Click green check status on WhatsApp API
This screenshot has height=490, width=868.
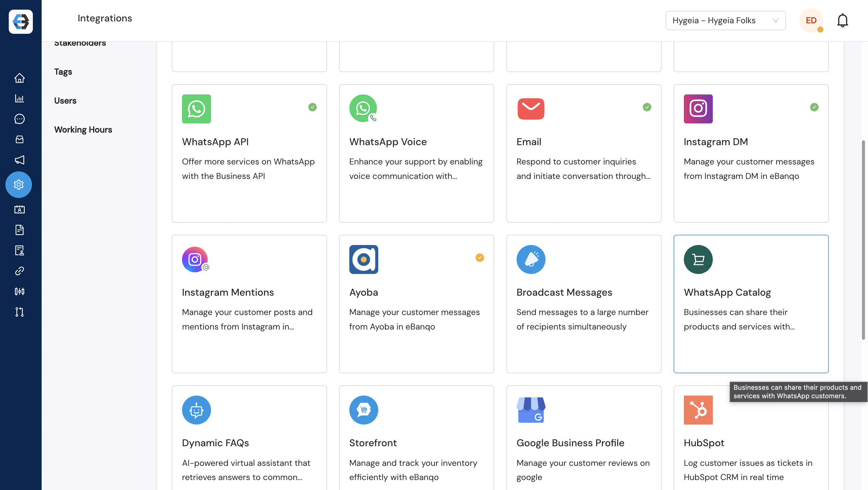click(312, 107)
